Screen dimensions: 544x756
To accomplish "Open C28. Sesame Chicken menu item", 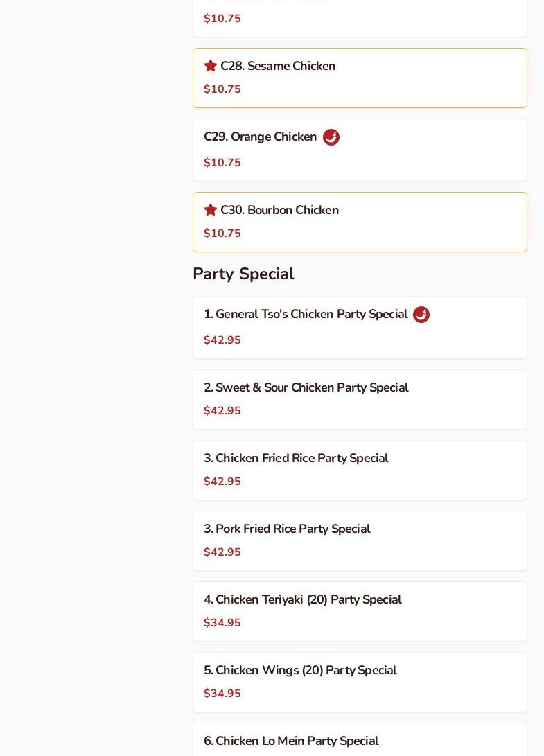I will pos(278,66).
